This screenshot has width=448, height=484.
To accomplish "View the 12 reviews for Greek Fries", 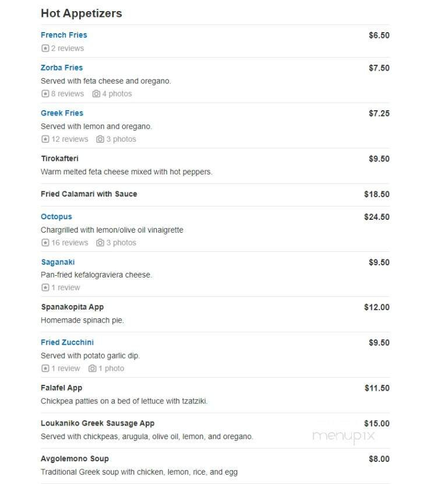I will coord(65,139).
